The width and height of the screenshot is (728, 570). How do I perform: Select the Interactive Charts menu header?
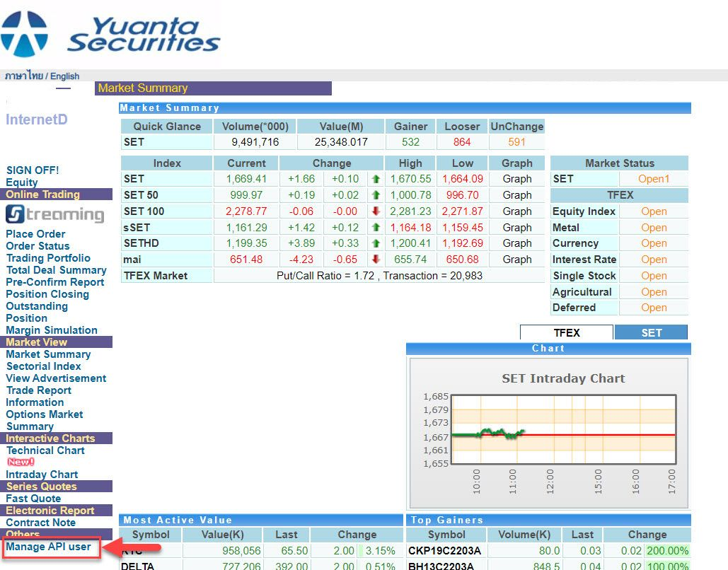tap(56, 438)
